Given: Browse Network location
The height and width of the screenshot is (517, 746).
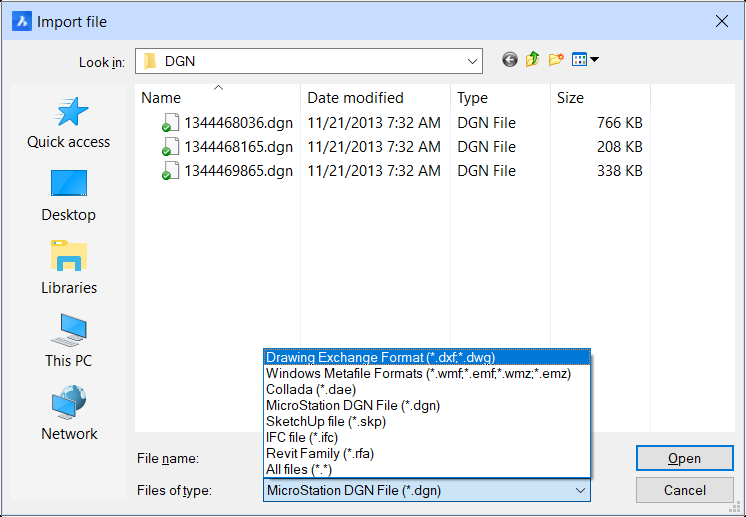Looking at the screenshot, I should 68,415.
